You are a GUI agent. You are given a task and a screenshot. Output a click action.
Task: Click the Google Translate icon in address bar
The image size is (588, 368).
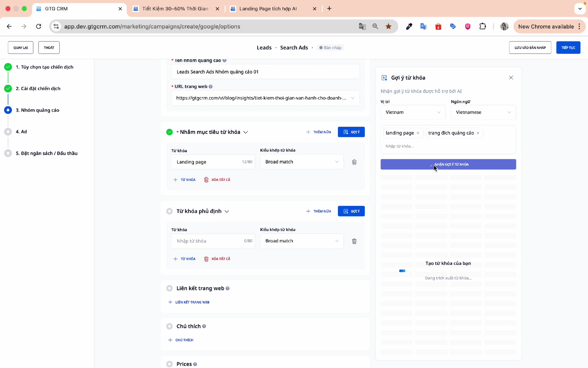click(362, 26)
